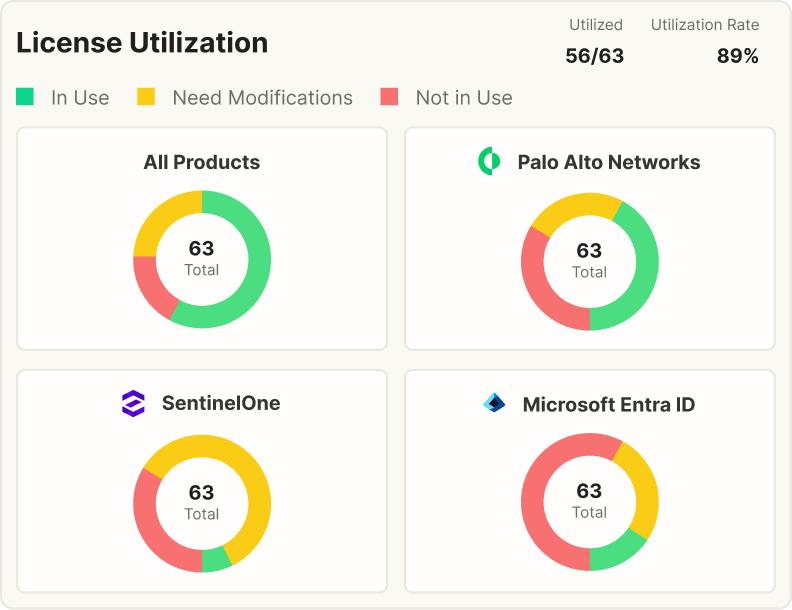This screenshot has width=792, height=610.
Task: Click the green In Use legend swatch
Action: point(25,96)
